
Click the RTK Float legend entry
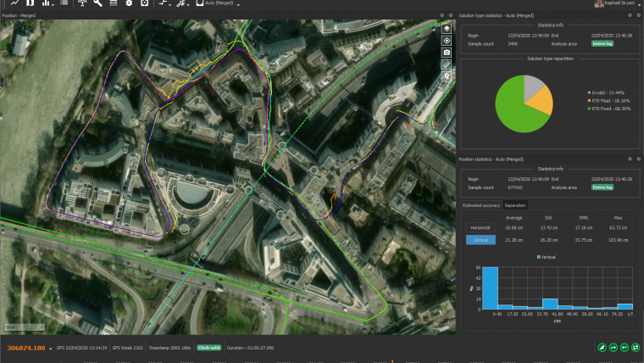click(608, 101)
